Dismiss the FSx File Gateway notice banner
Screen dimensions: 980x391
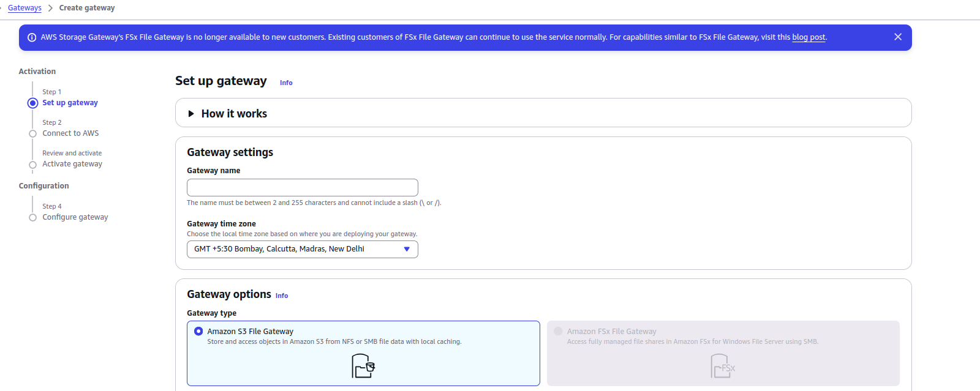pos(898,37)
